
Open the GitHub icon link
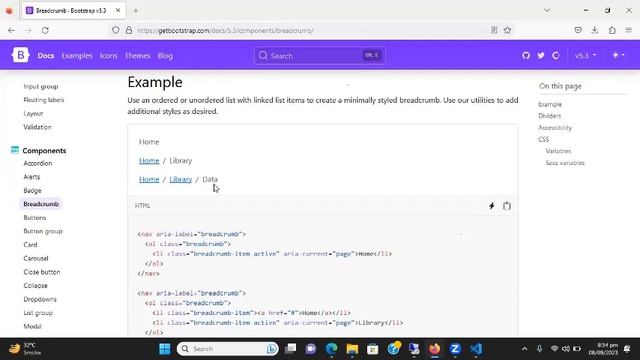(x=526, y=56)
